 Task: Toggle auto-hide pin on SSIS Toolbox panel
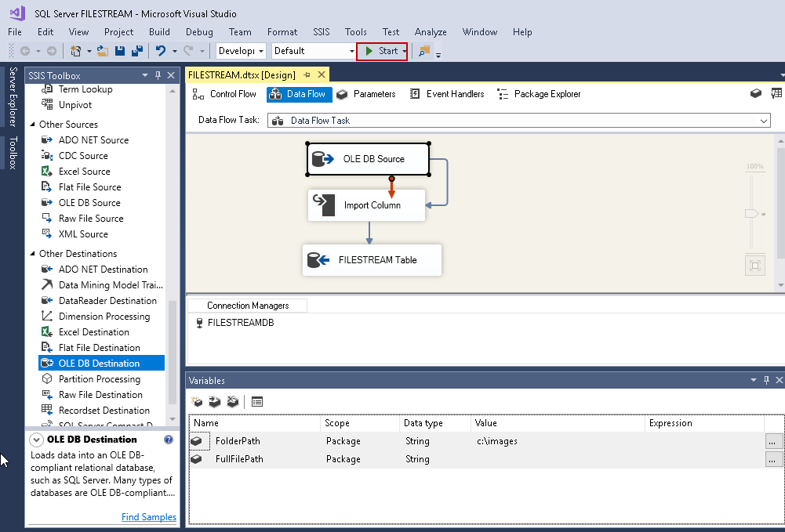pos(158,75)
